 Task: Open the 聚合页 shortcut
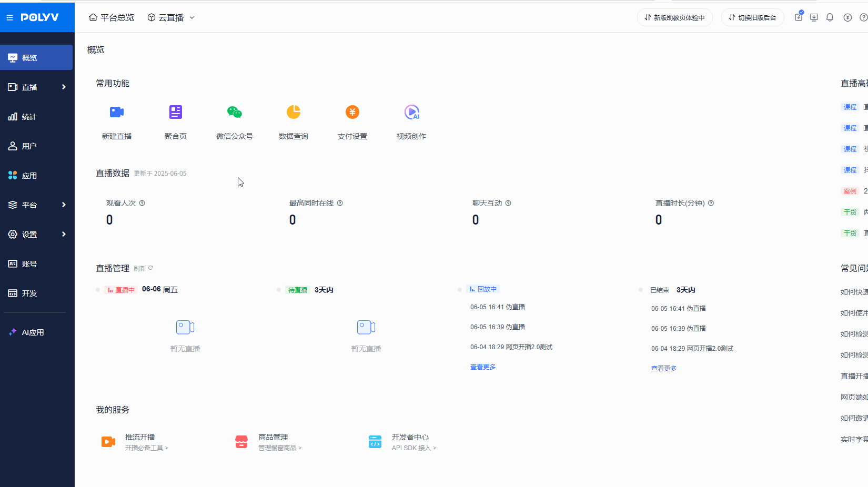(x=176, y=121)
